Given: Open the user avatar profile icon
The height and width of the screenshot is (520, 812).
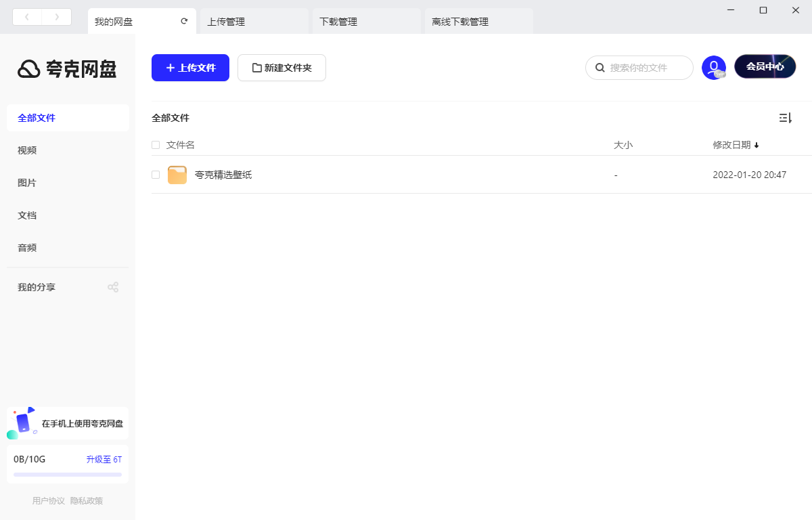Looking at the screenshot, I should (x=713, y=67).
